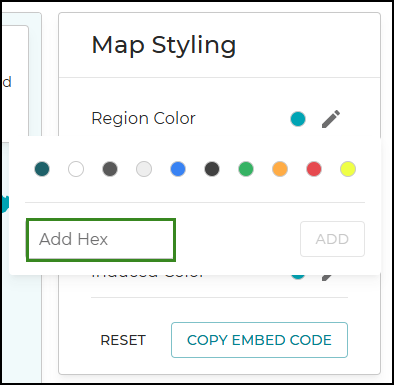Click the Map Styling heading
This screenshot has width=394, height=385.
164,46
